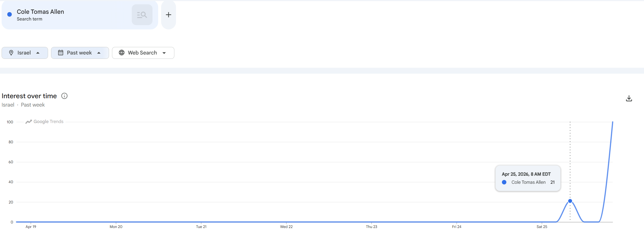This screenshot has height=245, width=644.
Task: Click the Wed 22 axis label
Action: (x=286, y=227)
